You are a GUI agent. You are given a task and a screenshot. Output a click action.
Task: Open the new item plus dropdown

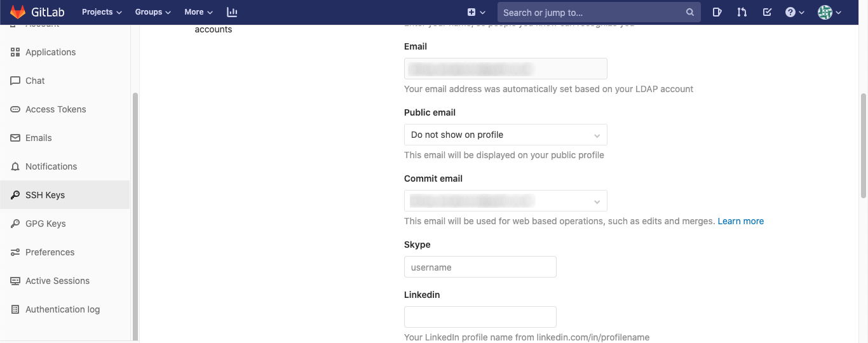pos(476,12)
